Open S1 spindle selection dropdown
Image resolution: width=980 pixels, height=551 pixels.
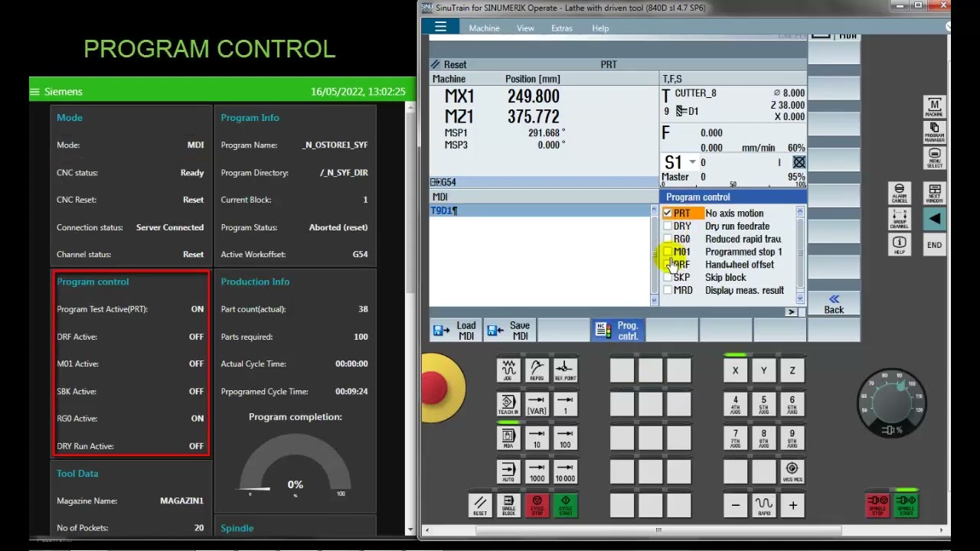pyautogui.click(x=692, y=162)
